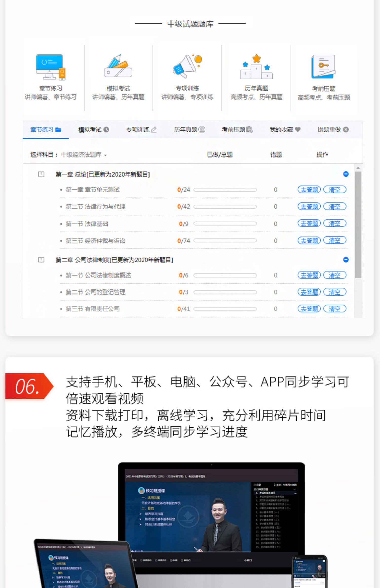
Task: Click the 0/74 count for 经济仲裁与诉讼
Action: pos(184,241)
